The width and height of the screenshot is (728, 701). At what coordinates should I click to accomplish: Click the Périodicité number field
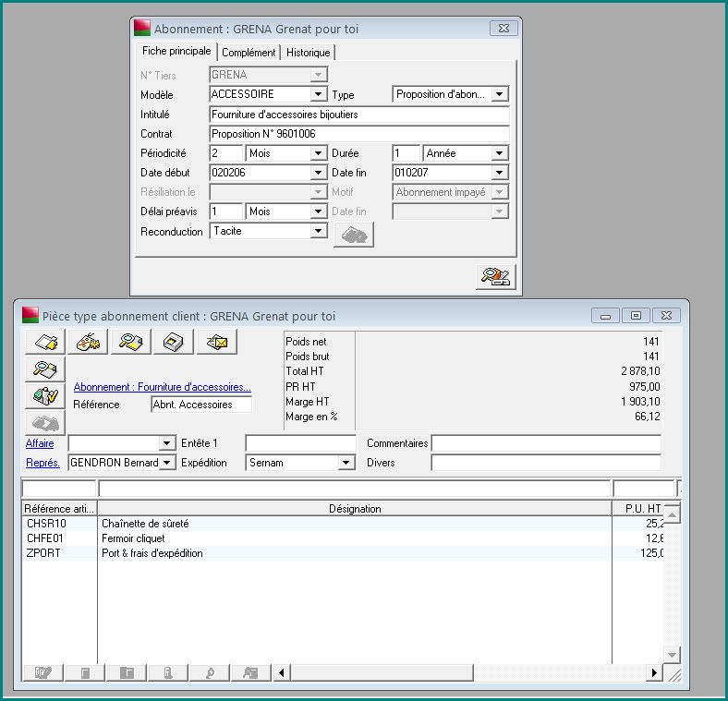[226, 153]
